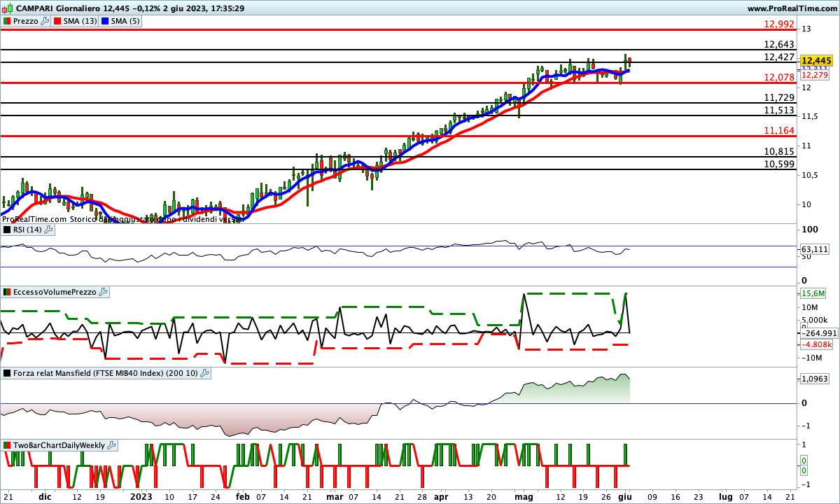Select the Prezzo label
The height and width of the screenshot is (504, 840).
(x=26, y=21)
